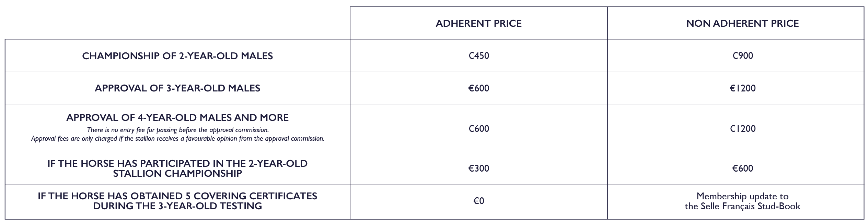Click the €600 non adherent participation price
The image size is (868, 224).
[x=742, y=168]
